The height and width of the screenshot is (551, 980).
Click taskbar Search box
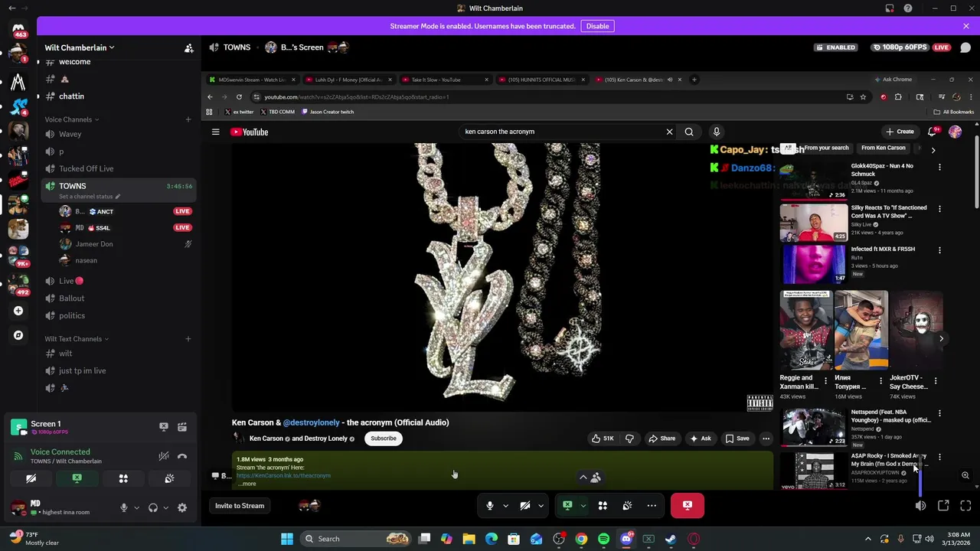pyautogui.click(x=356, y=539)
